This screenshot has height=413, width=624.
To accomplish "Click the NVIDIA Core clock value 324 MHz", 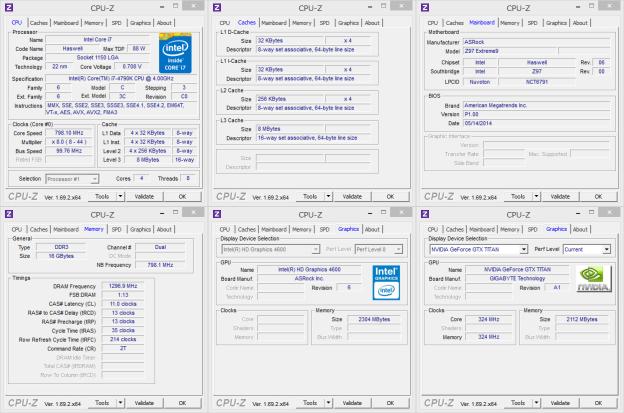I will point(489,319).
